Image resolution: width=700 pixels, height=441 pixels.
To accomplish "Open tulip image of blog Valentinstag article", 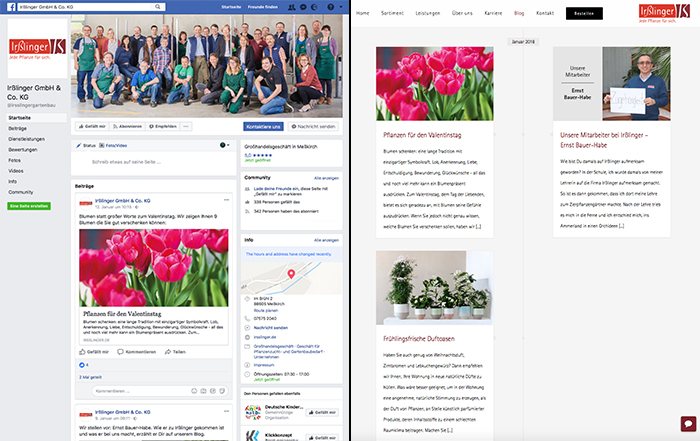I will 435,84.
